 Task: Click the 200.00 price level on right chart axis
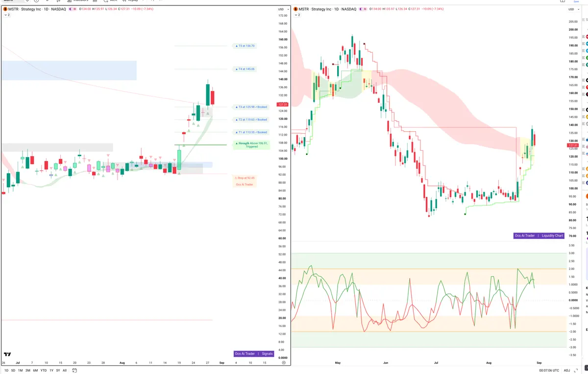pyautogui.click(x=572, y=29)
